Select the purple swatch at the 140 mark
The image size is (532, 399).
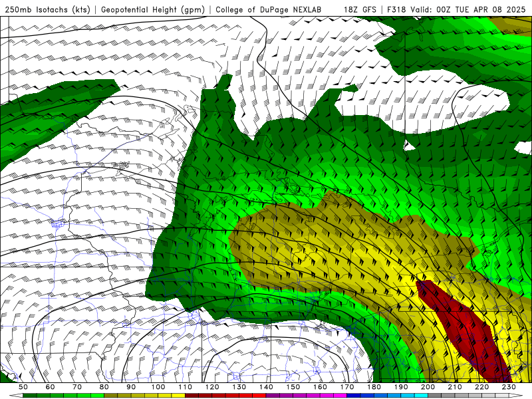pos(273,396)
